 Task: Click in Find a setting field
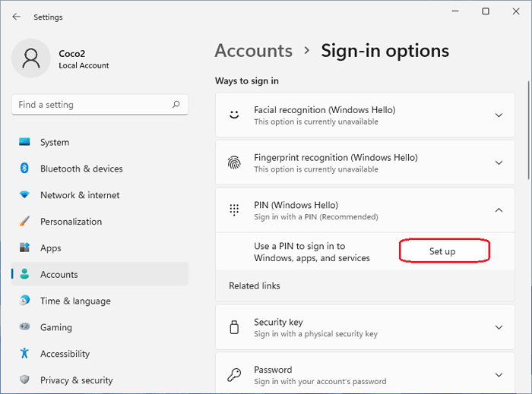pyautogui.click(x=100, y=105)
